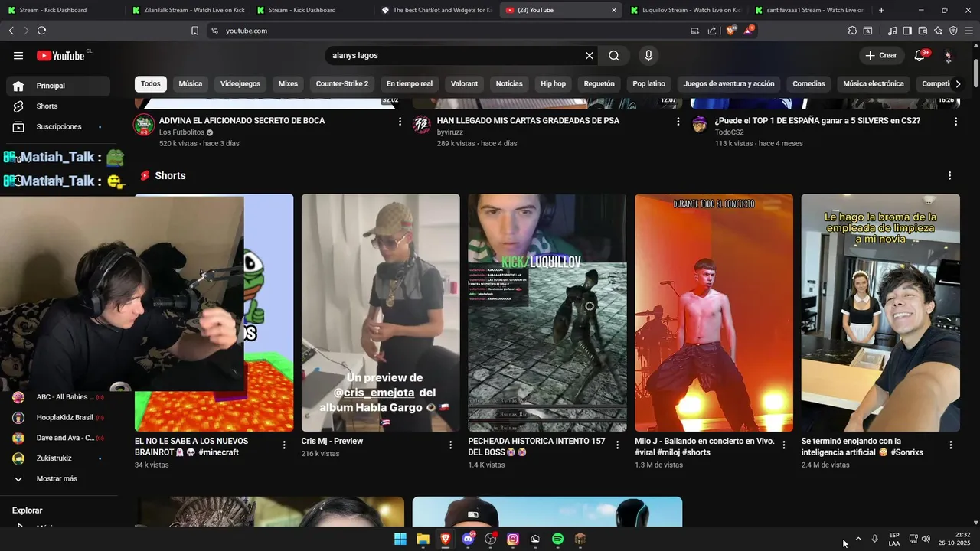This screenshot has height=551, width=980.
Task: Clear the search box with the X icon
Action: click(590, 55)
